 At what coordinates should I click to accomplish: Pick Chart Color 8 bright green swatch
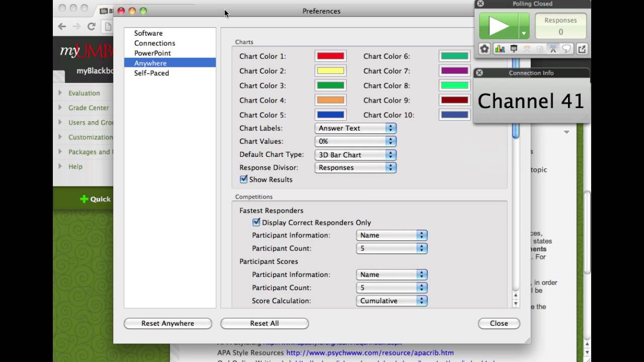tap(454, 85)
